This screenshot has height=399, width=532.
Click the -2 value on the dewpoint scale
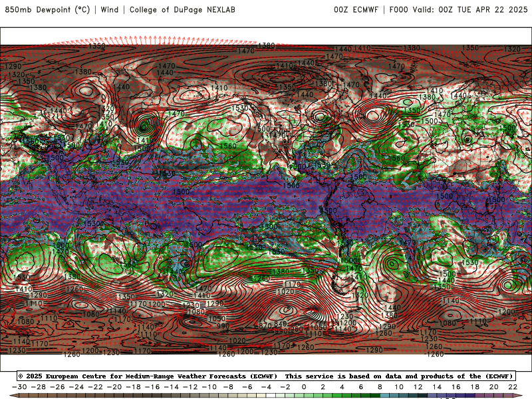click(285, 387)
